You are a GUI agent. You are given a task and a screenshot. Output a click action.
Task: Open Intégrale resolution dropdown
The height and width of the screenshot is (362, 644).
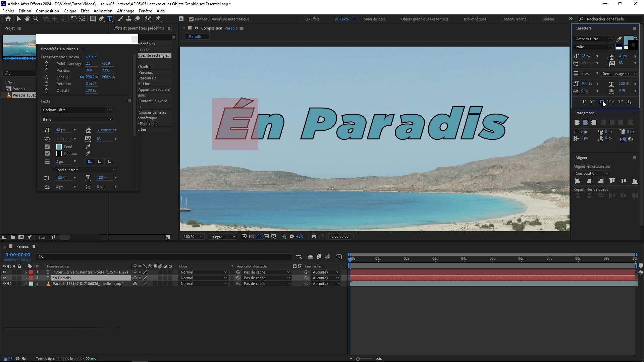tap(223, 237)
